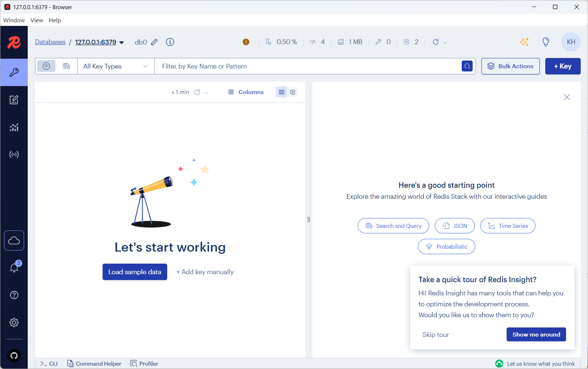Click the pencil icon to edit db0

(154, 42)
